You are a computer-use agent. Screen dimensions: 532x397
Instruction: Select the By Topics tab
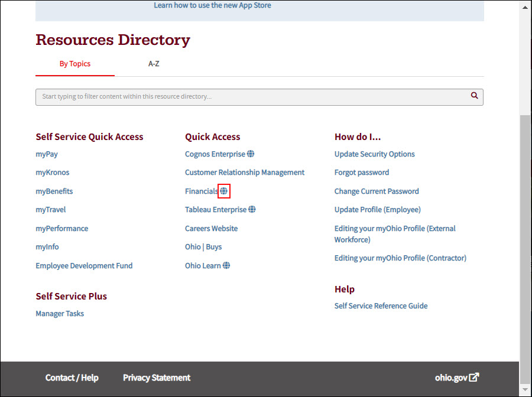pos(74,63)
